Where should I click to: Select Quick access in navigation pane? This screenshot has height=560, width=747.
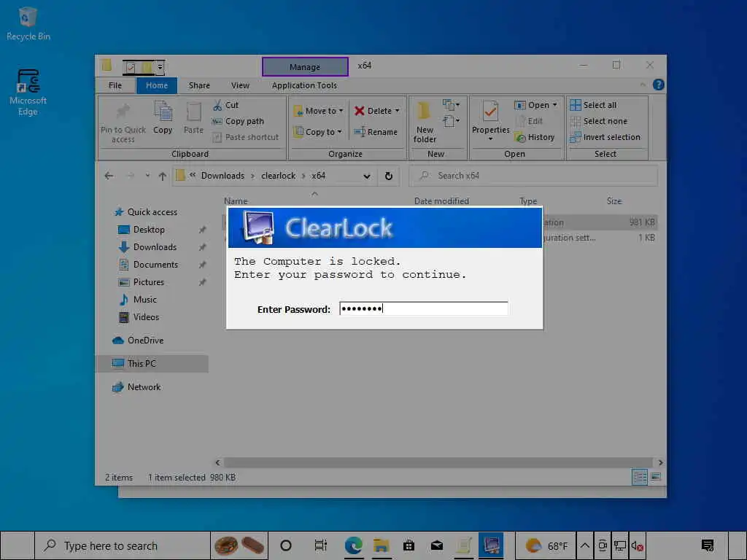coord(146,212)
